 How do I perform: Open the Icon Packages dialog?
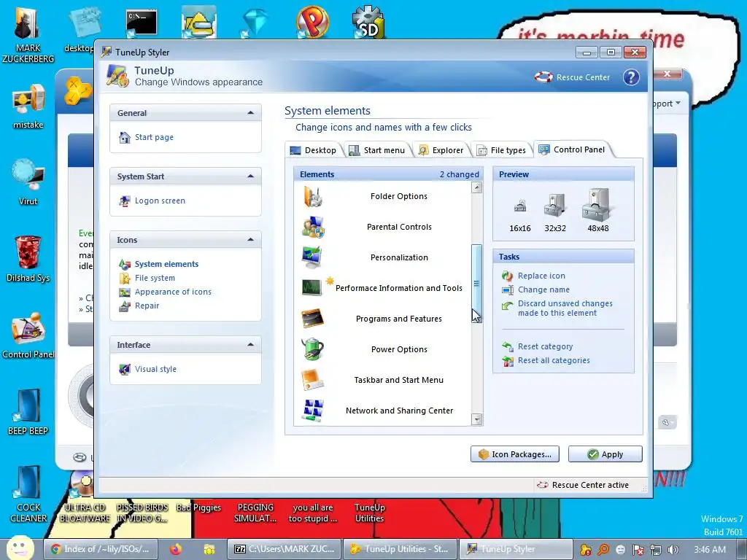(x=515, y=454)
